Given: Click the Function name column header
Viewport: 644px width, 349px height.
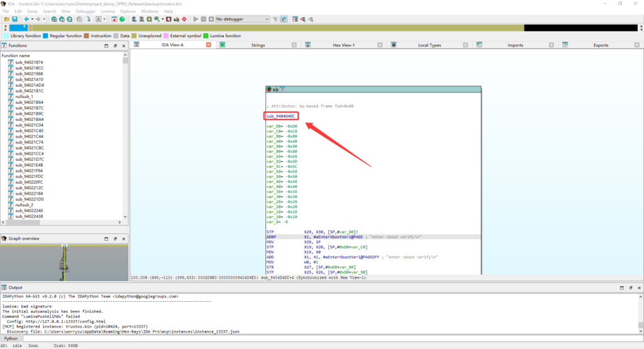Looking at the screenshot, I should (x=16, y=55).
